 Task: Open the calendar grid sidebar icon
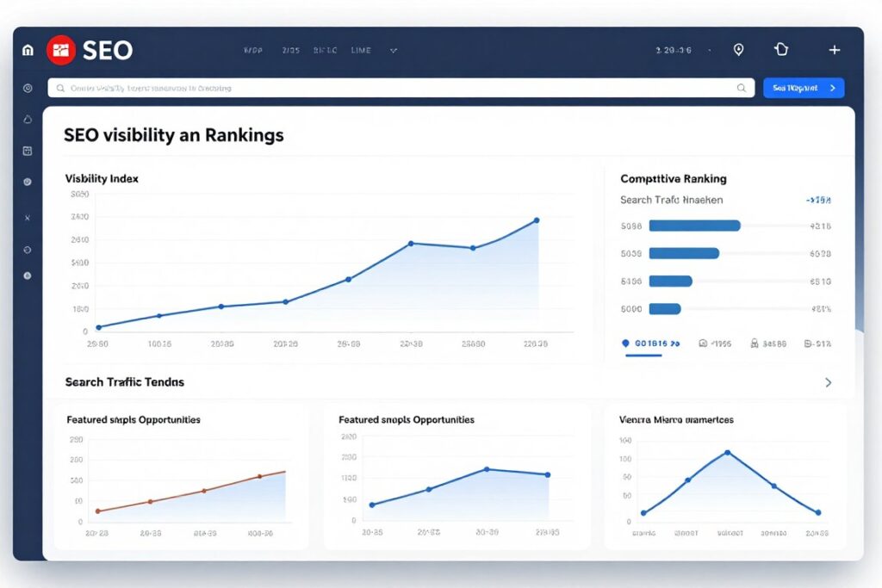click(x=28, y=151)
